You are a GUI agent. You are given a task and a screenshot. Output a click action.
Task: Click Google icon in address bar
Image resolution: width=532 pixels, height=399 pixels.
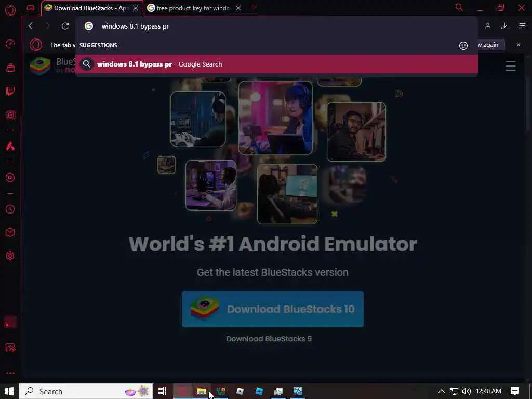pyautogui.click(x=89, y=26)
